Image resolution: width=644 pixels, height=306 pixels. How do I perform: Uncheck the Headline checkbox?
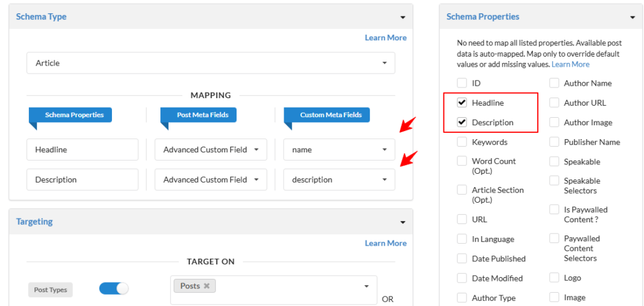click(462, 103)
